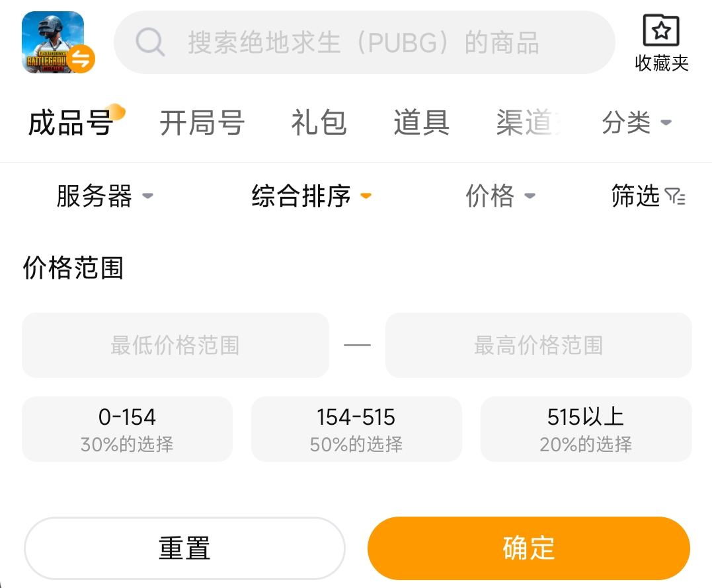Pick the 515以上 price range option

586,429
